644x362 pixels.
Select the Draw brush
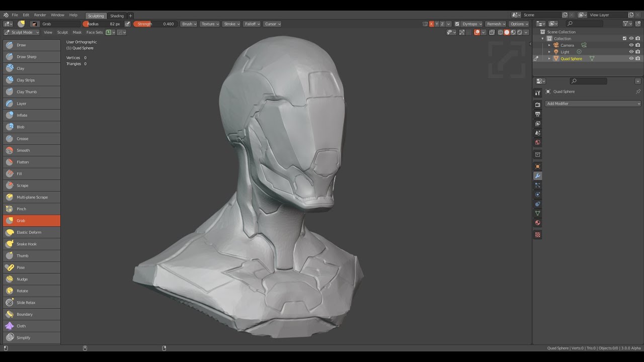pos(32,45)
